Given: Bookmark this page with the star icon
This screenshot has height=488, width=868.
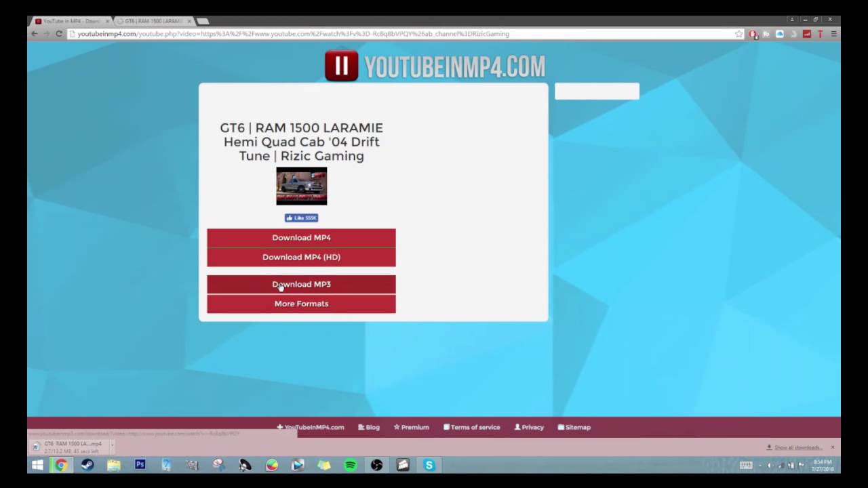Looking at the screenshot, I should click(x=739, y=34).
